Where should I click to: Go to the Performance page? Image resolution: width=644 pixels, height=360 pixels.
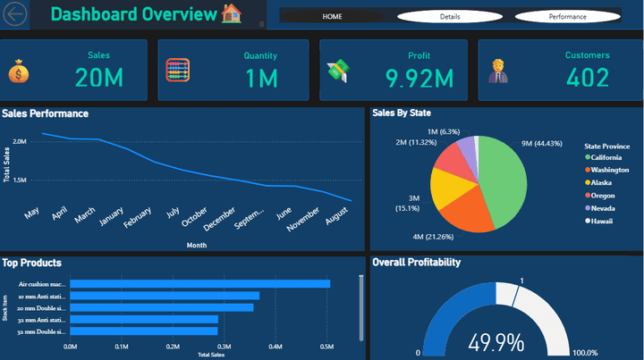tap(568, 16)
